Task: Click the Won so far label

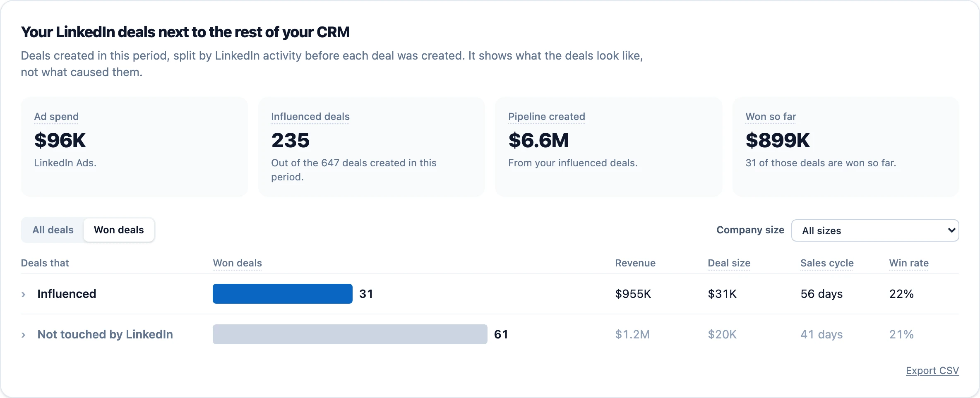Action: (x=771, y=117)
